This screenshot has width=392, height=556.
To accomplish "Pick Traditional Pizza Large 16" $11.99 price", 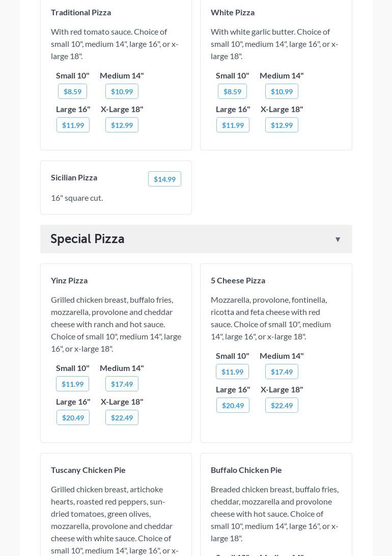I will coord(73,125).
